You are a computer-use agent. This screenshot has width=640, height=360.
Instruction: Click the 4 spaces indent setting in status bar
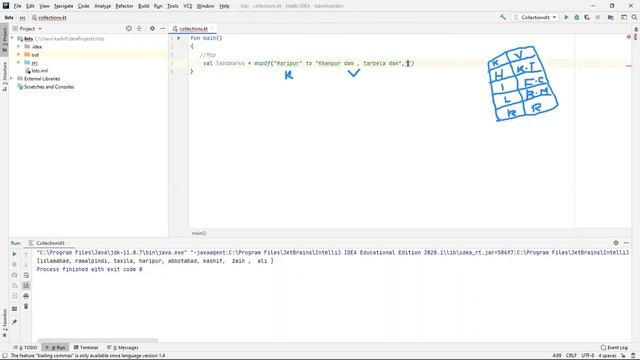coord(607,356)
